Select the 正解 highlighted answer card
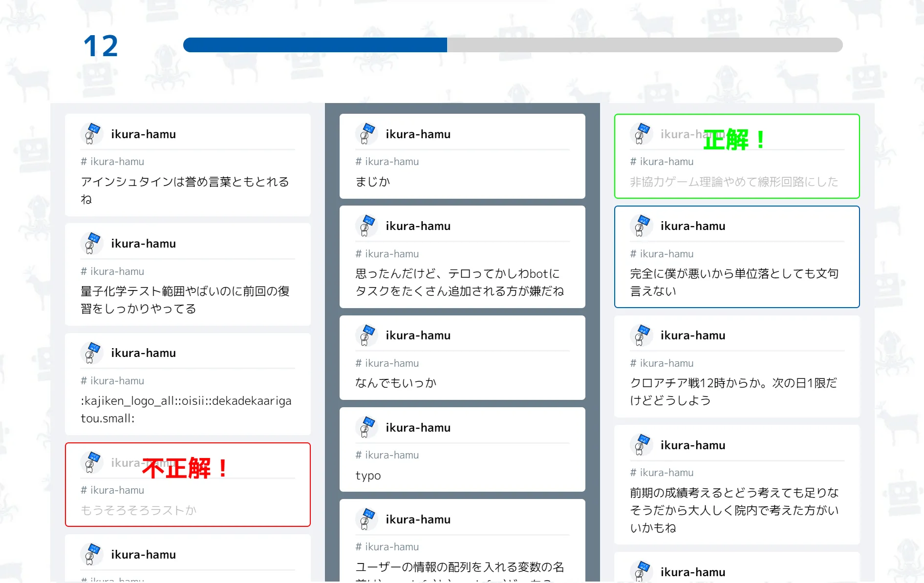924x583 pixels. (736, 156)
